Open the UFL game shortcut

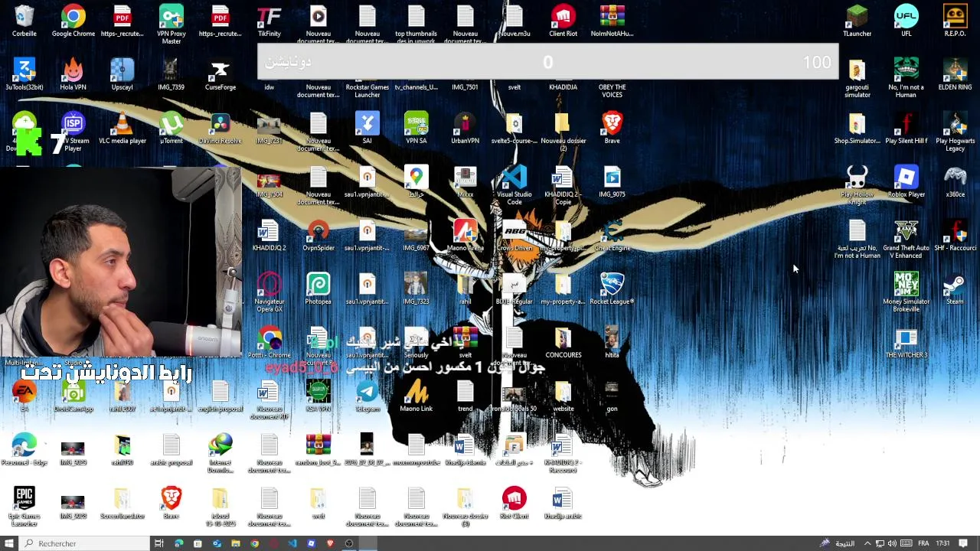pyautogui.click(x=906, y=21)
